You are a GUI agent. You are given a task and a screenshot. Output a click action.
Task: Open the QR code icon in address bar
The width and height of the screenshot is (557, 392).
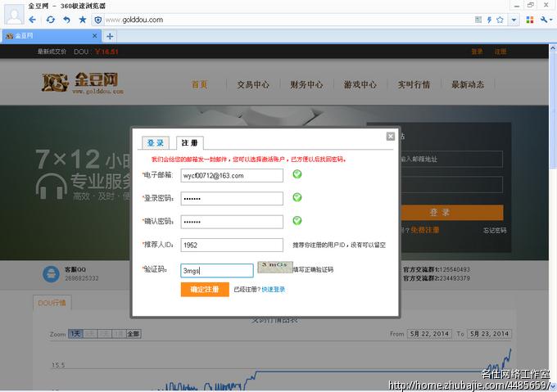coord(478,20)
